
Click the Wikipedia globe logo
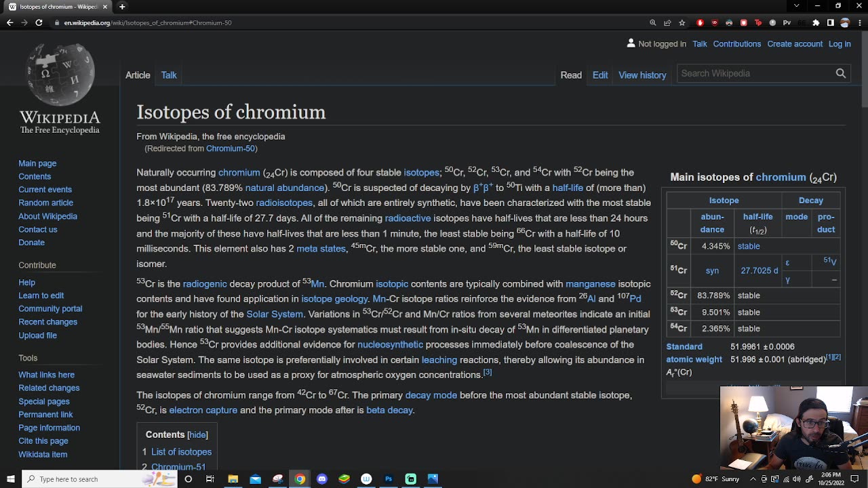coord(60,75)
